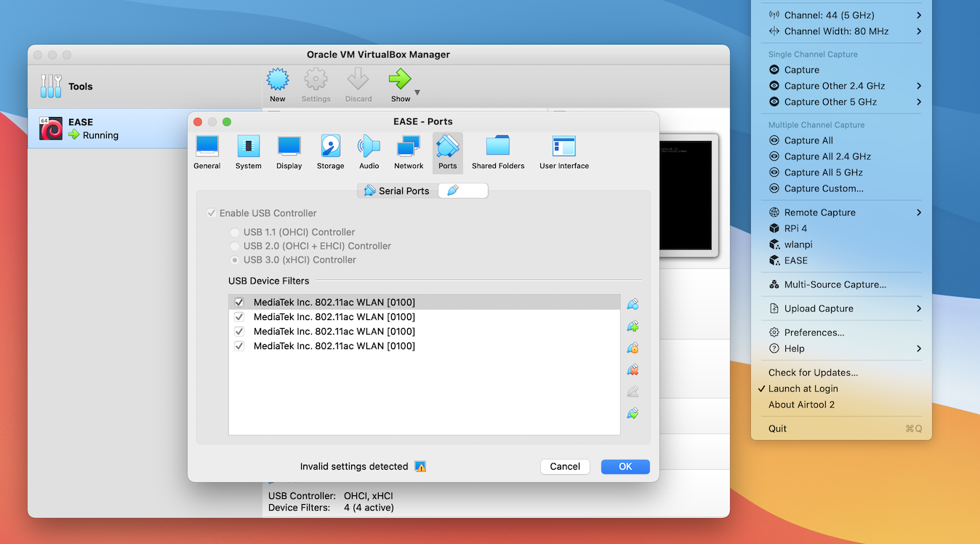Click the VM preview thumbnail
The image size is (980, 544).
[688, 195]
